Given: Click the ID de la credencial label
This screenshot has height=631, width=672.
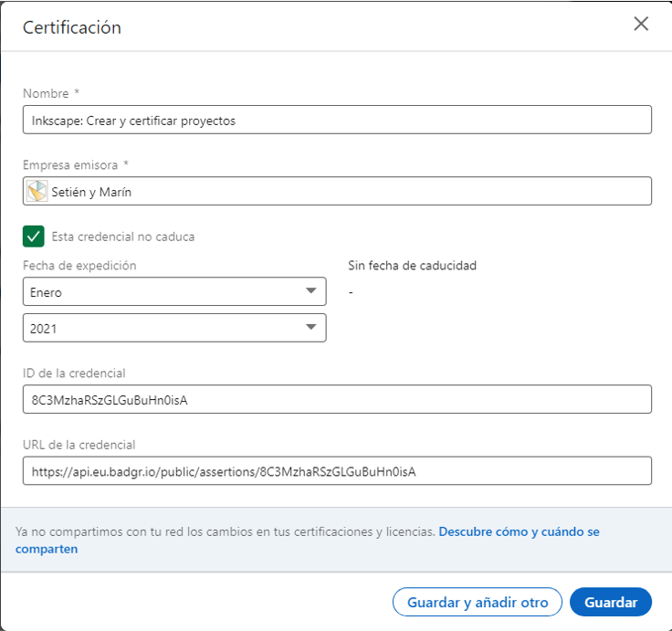Looking at the screenshot, I should click(x=74, y=373).
